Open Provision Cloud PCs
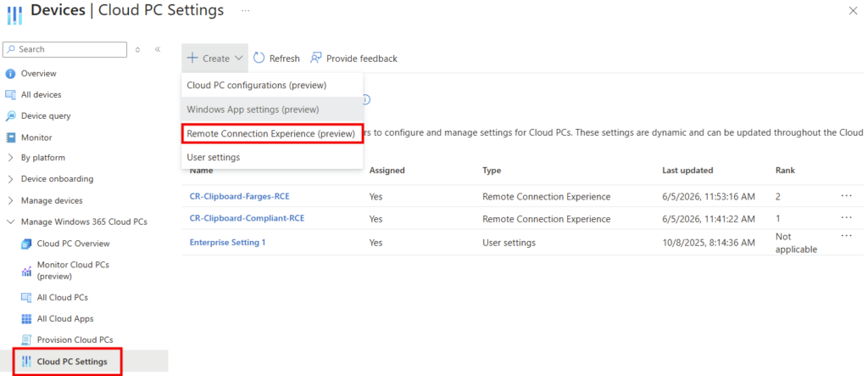 (75, 340)
